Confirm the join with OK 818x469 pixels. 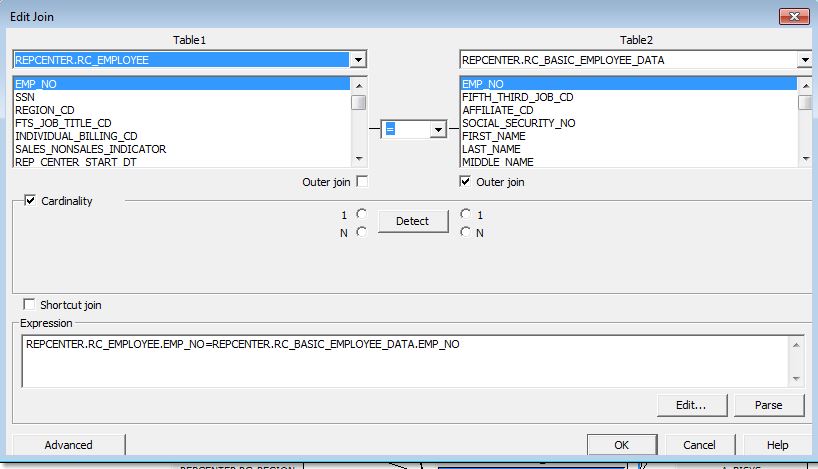621,445
